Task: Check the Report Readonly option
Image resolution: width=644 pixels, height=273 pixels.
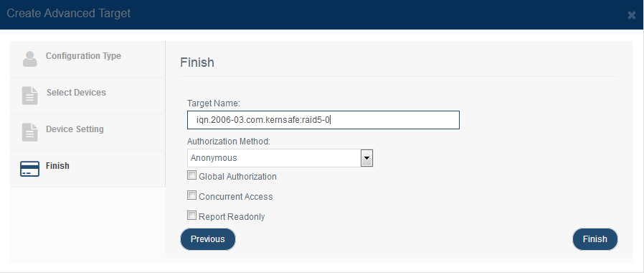Action: coord(191,215)
